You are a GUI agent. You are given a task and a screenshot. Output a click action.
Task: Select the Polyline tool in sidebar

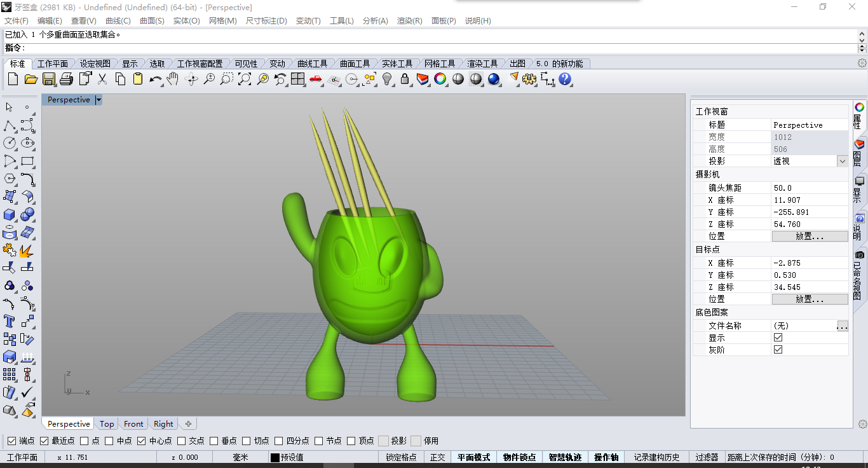(x=10, y=125)
